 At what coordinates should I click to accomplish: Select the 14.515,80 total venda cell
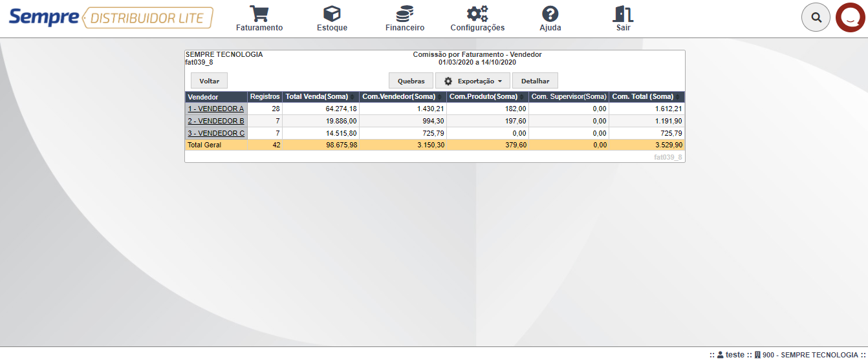pos(321,133)
